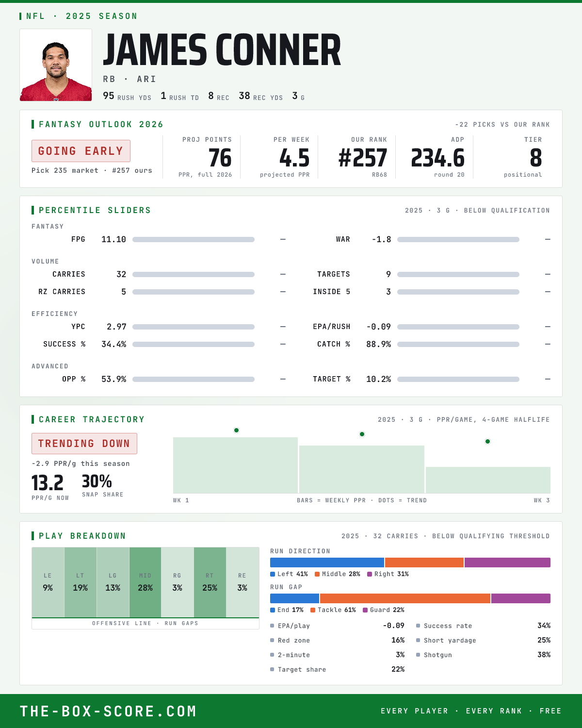Click the week 3 PPR bar
Screen dimensions: 582x728
point(488,480)
